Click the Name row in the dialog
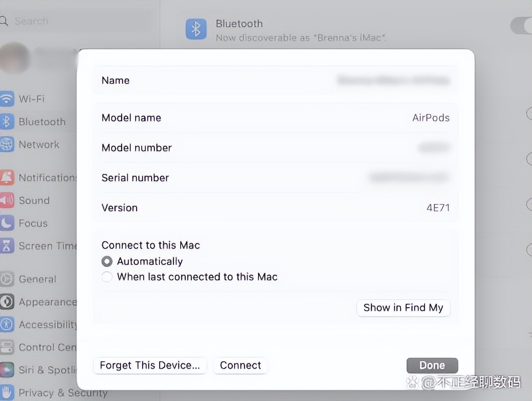The image size is (532, 401). [276, 80]
